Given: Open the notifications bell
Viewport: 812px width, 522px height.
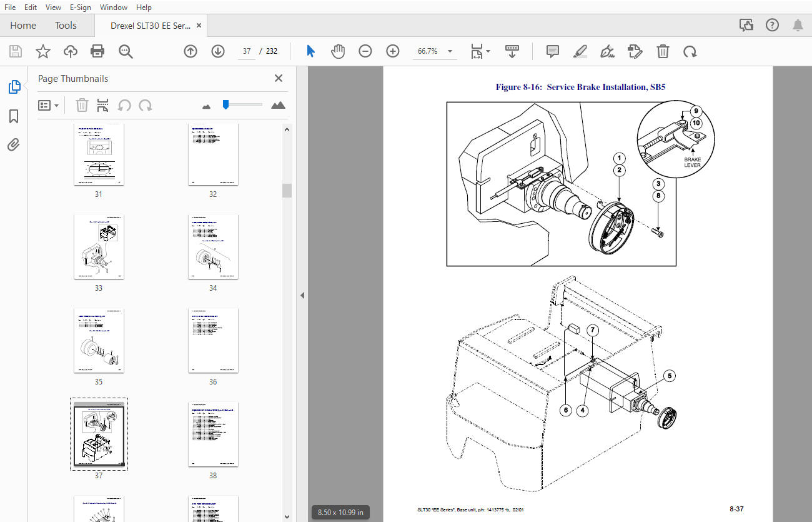Looking at the screenshot, I should [x=798, y=25].
